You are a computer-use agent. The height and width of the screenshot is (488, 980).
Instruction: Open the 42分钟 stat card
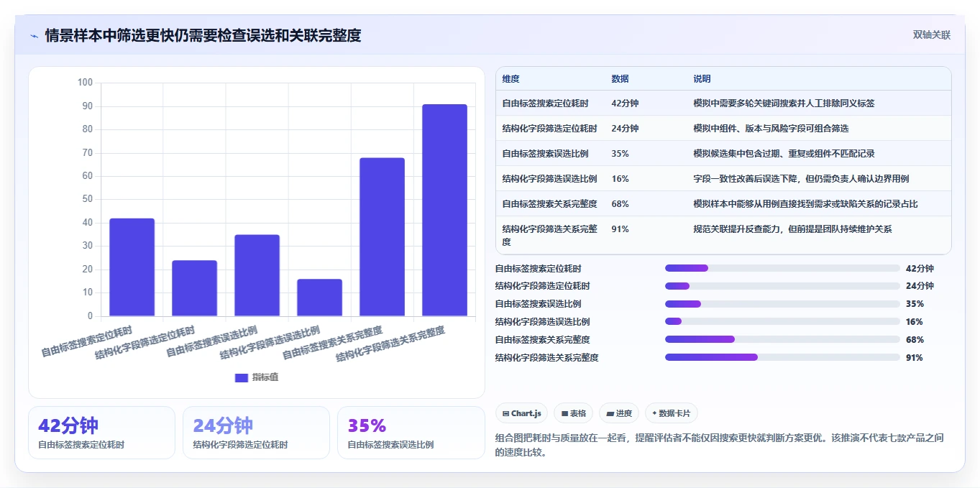101,433
